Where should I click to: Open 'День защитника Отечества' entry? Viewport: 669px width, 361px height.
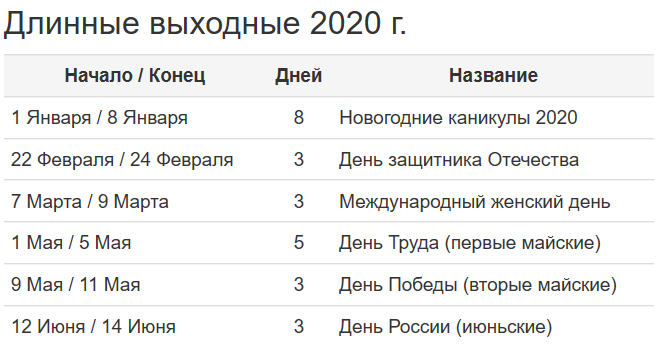(x=459, y=160)
